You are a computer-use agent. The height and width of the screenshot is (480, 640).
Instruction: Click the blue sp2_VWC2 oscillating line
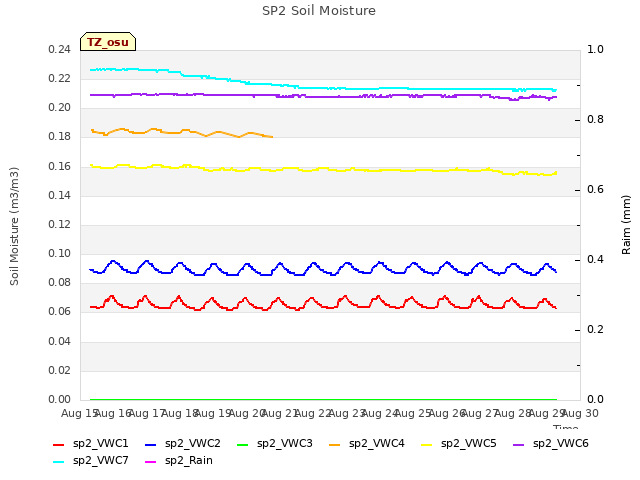pyautogui.click(x=322, y=270)
